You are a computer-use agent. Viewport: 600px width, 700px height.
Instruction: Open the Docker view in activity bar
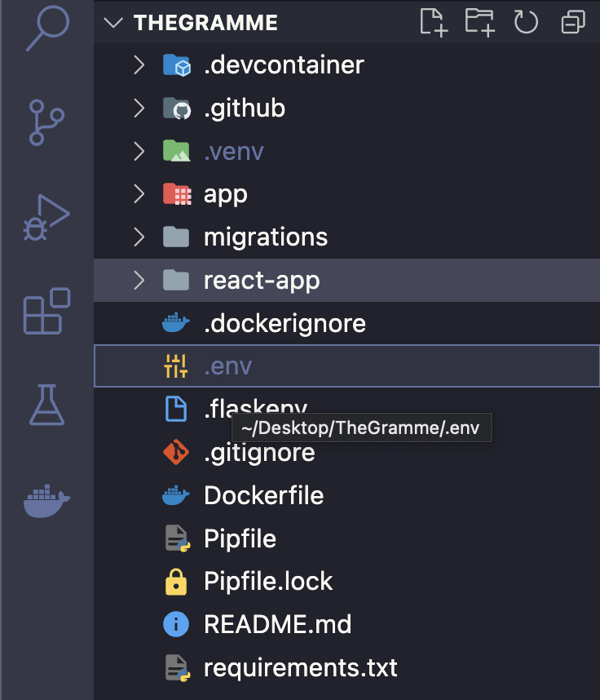tap(46, 500)
